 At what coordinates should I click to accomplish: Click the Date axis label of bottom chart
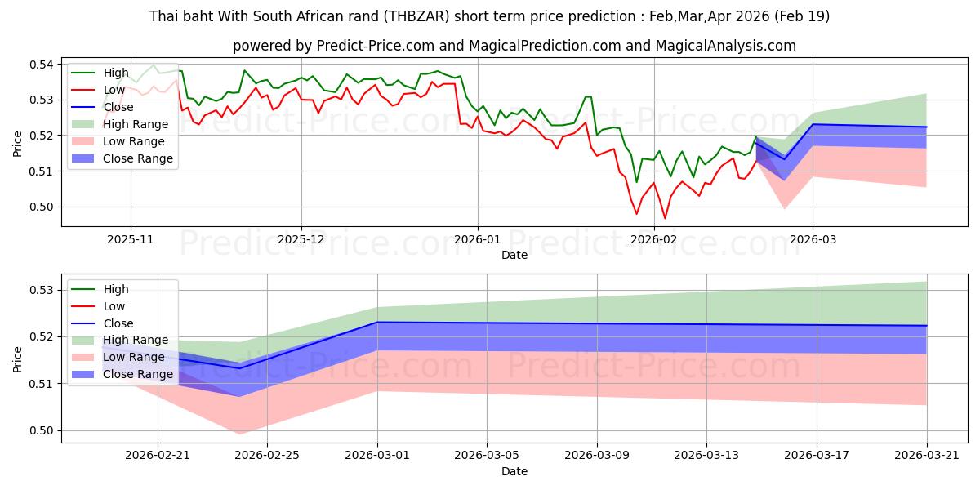(x=514, y=471)
